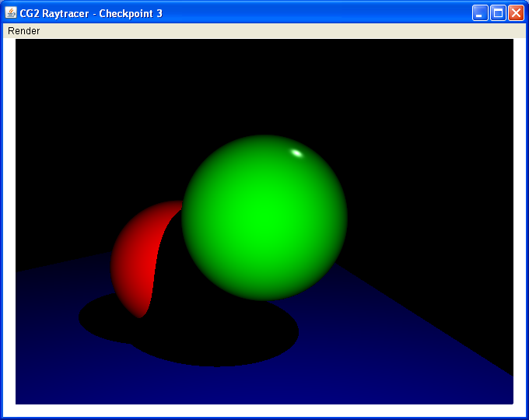Click the white specular highlight on green sphere

[296, 152]
